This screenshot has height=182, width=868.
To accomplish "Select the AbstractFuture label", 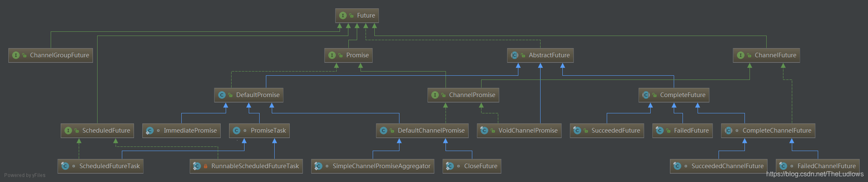I will [x=549, y=55].
